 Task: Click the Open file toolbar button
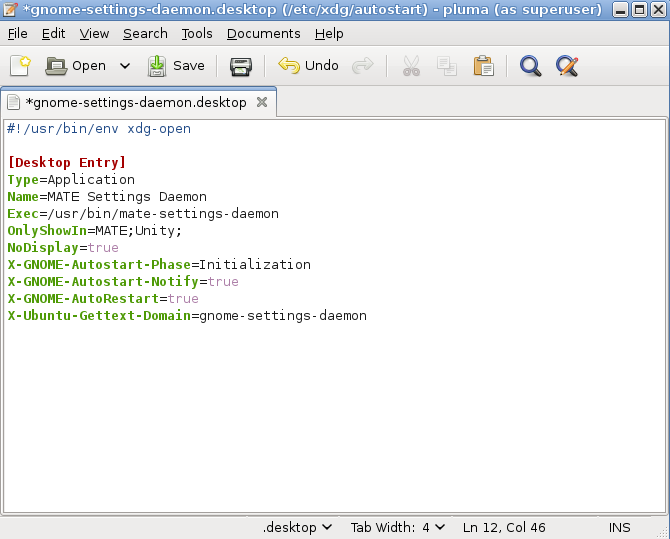pos(76,66)
